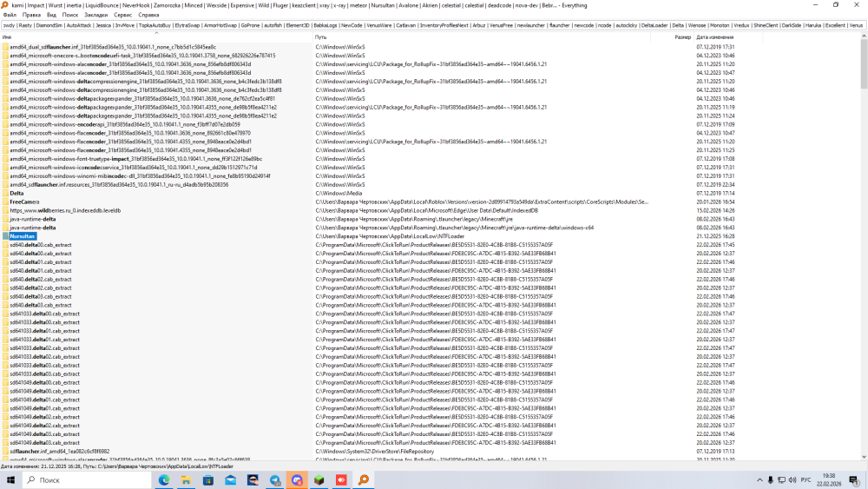This screenshot has height=489, width=868.
Task: Click folder icon of amd64_microsoft-windows-winomi-mibincodec-dll row
Action: tap(5, 176)
